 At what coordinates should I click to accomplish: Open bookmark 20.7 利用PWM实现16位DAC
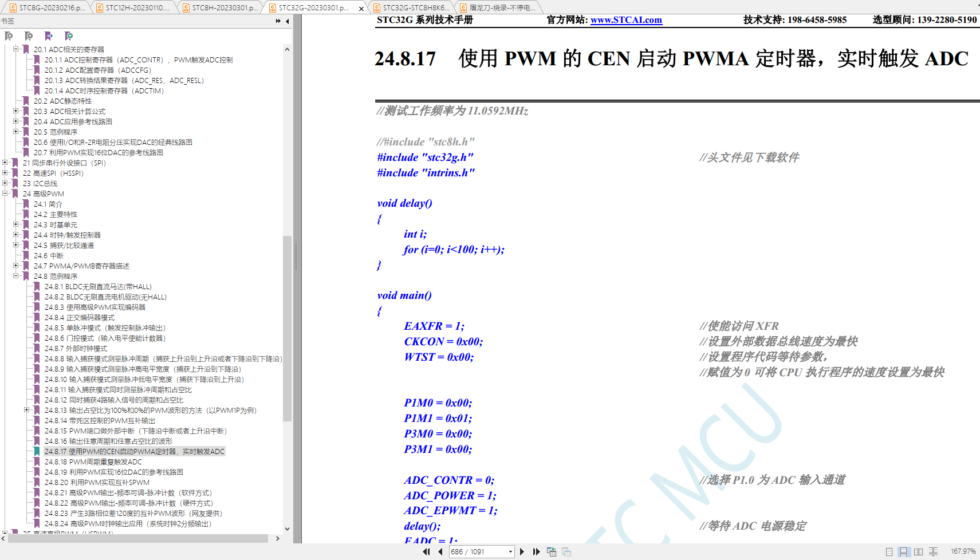(x=98, y=152)
